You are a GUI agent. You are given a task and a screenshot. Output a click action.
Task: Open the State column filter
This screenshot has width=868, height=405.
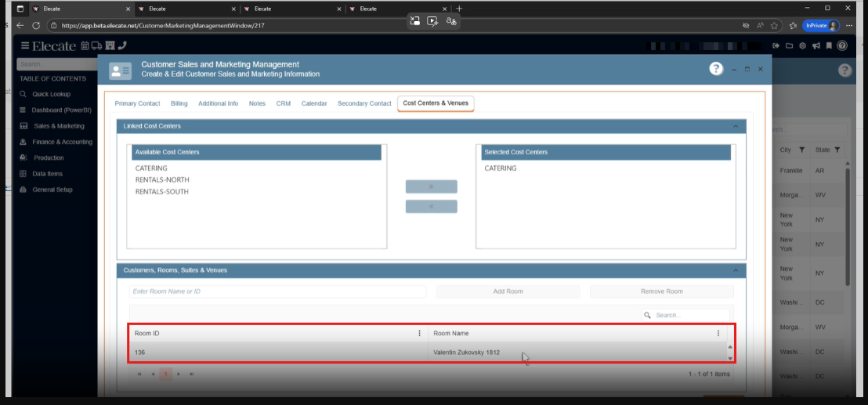(x=837, y=150)
